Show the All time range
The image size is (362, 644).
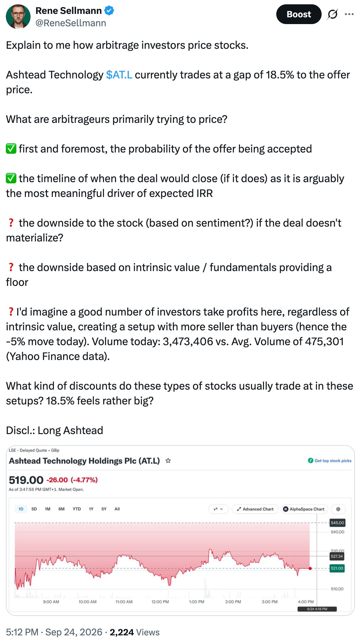(117, 509)
